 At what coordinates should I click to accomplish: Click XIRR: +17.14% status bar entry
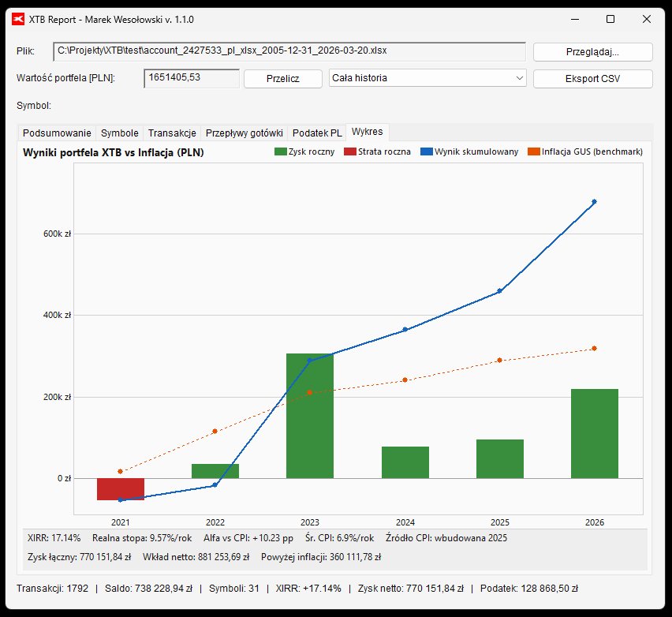[x=308, y=589]
